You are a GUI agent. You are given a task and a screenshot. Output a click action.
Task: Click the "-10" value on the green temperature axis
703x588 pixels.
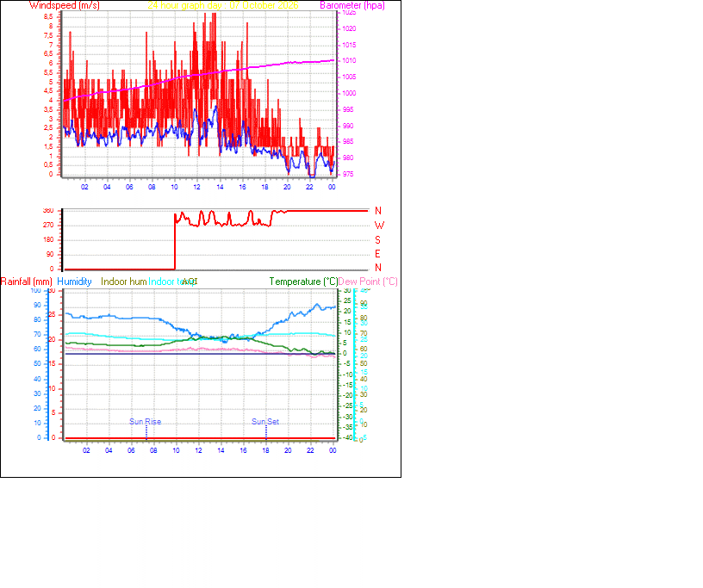click(x=348, y=375)
